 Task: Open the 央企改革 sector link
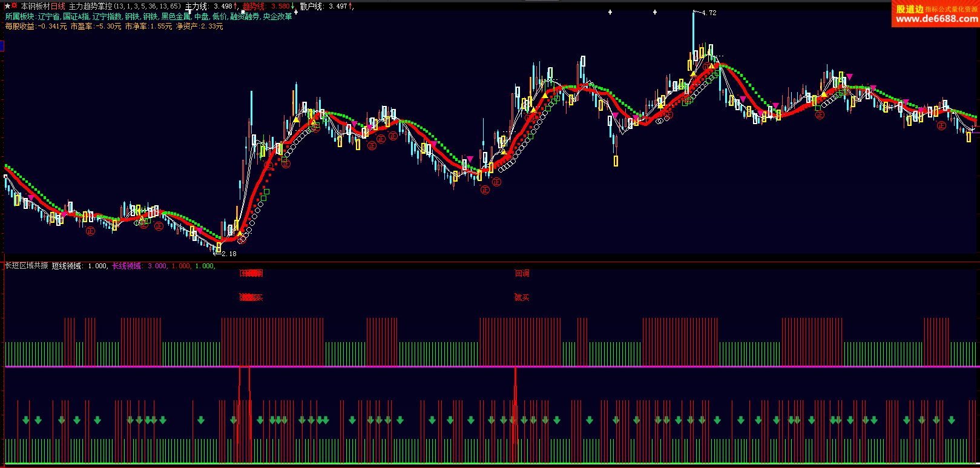tap(277, 16)
